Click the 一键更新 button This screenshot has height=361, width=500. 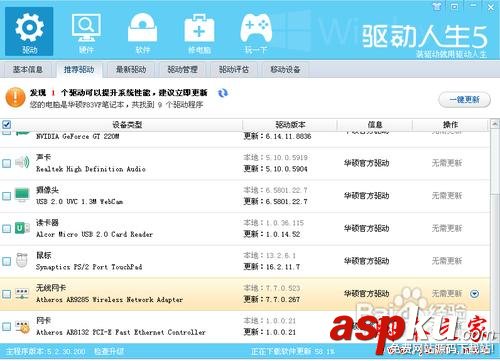tap(464, 99)
